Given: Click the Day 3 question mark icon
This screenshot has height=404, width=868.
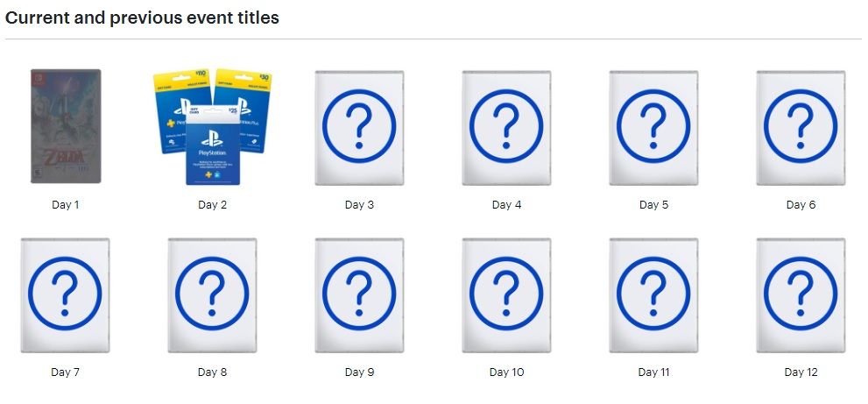Looking at the screenshot, I should pyautogui.click(x=359, y=127).
